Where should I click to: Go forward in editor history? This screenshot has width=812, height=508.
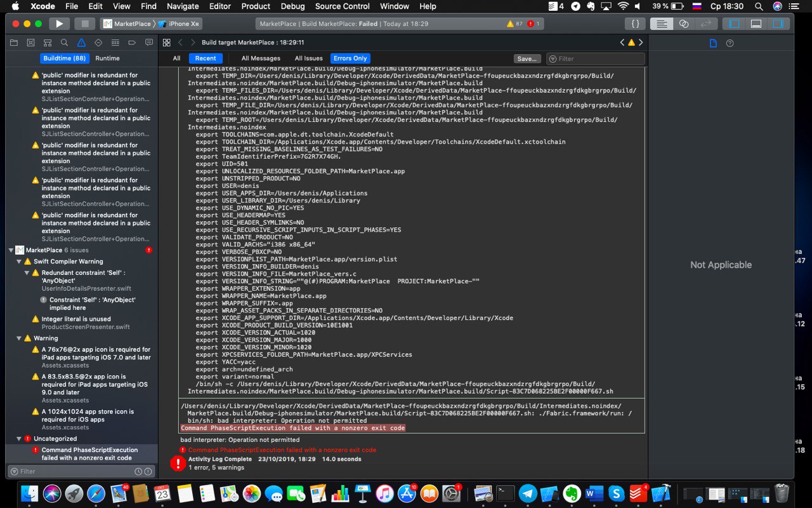[x=193, y=43]
